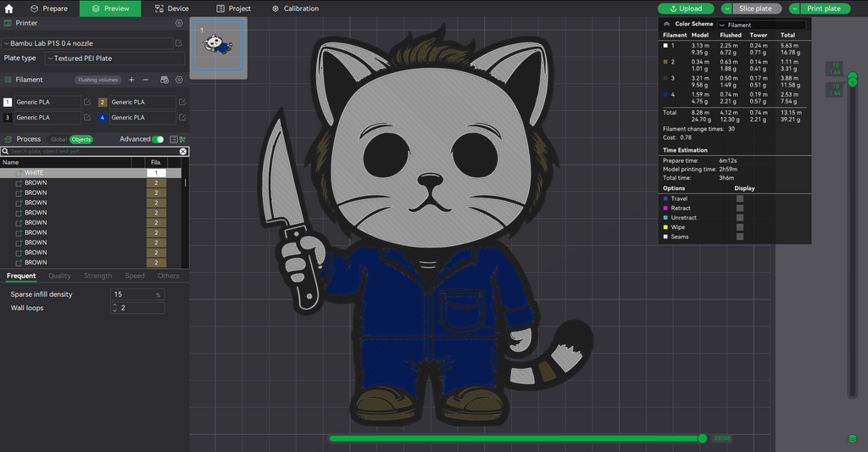This screenshot has width=868, height=452.
Task: Clear the object search field
Action: tap(183, 151)
